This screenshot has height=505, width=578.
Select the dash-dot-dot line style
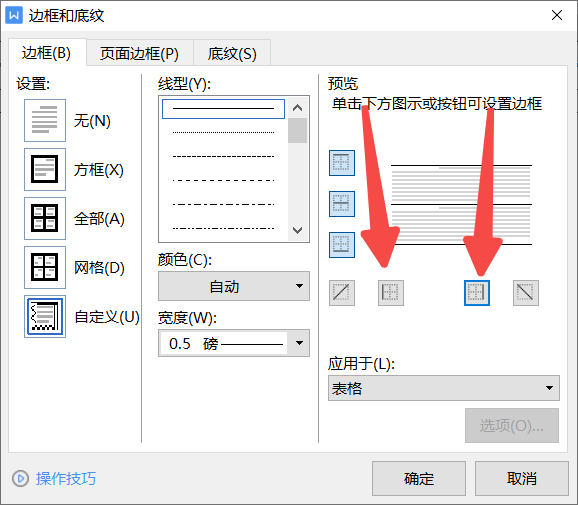coord(223,228)
